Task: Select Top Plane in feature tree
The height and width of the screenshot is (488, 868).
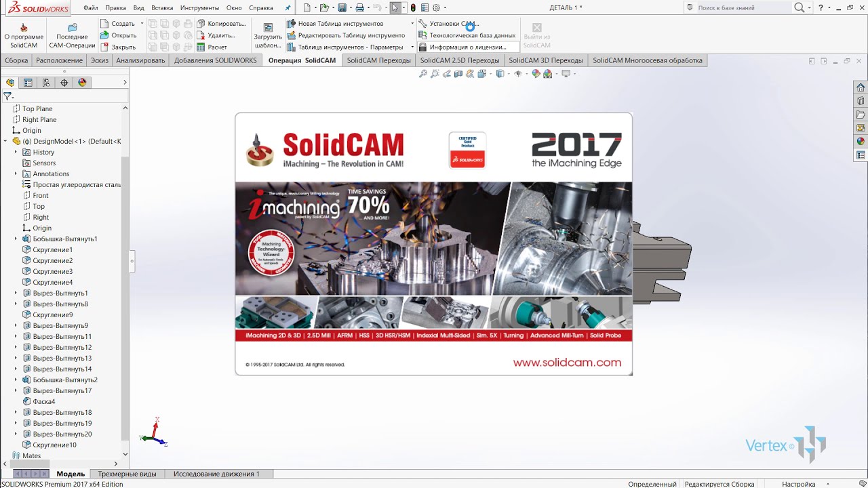Action: click(37, 108)
